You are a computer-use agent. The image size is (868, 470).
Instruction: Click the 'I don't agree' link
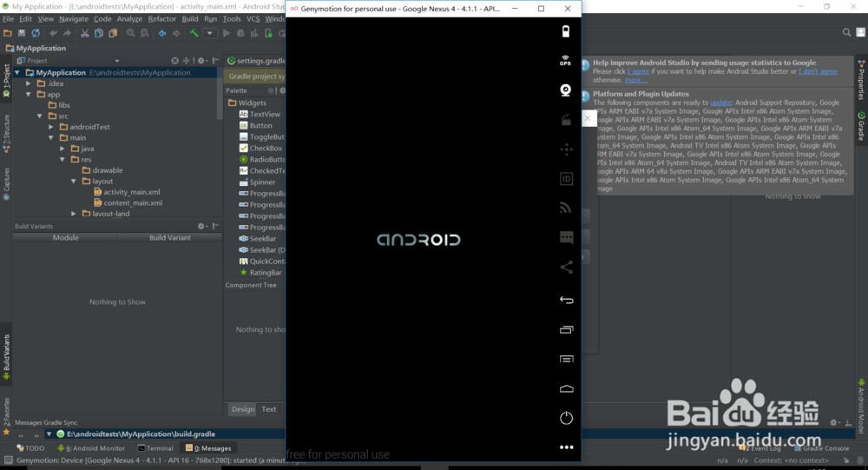[818, 71]
